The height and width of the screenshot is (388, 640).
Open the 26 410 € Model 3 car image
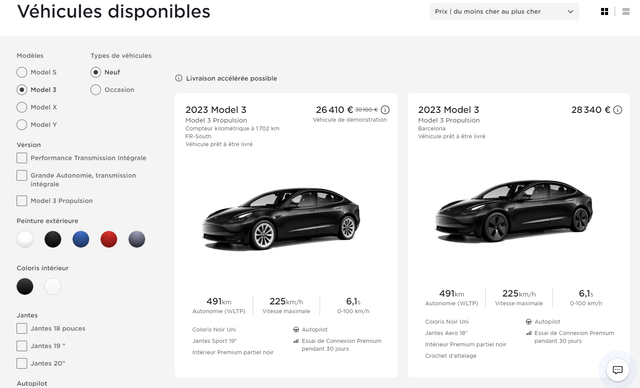(281, 219)
